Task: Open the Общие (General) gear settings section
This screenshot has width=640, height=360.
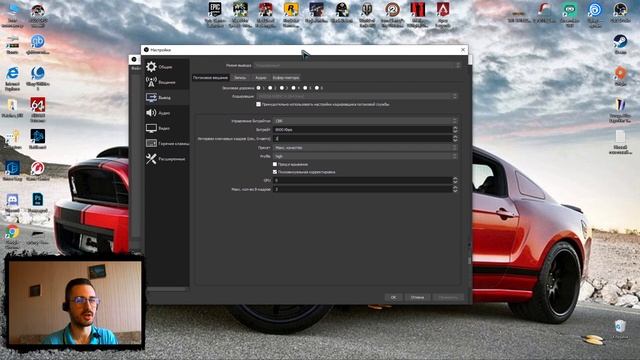Action: [167, 67]
